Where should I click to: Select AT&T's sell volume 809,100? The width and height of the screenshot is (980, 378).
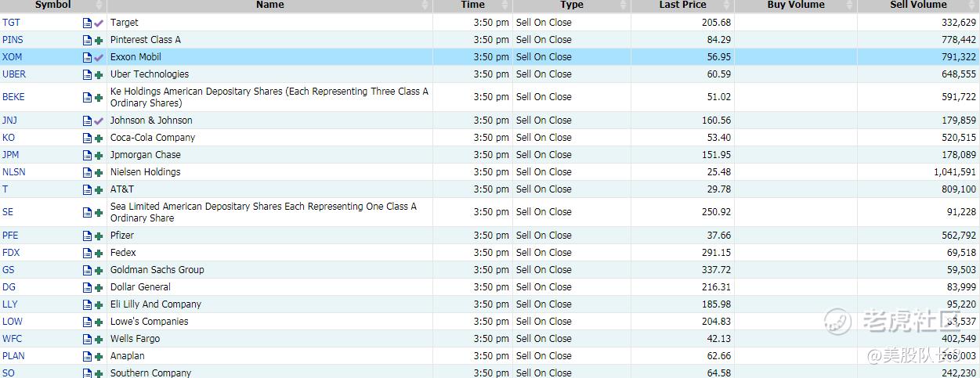point(959,189)
